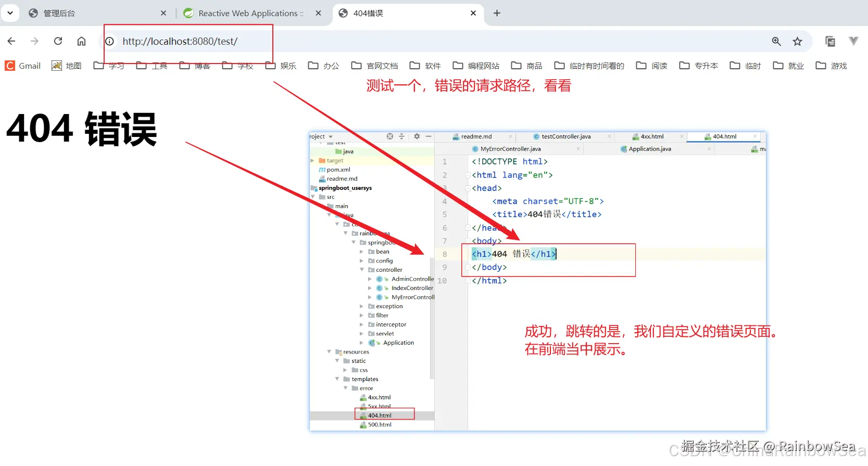Reload the current page

58,41
